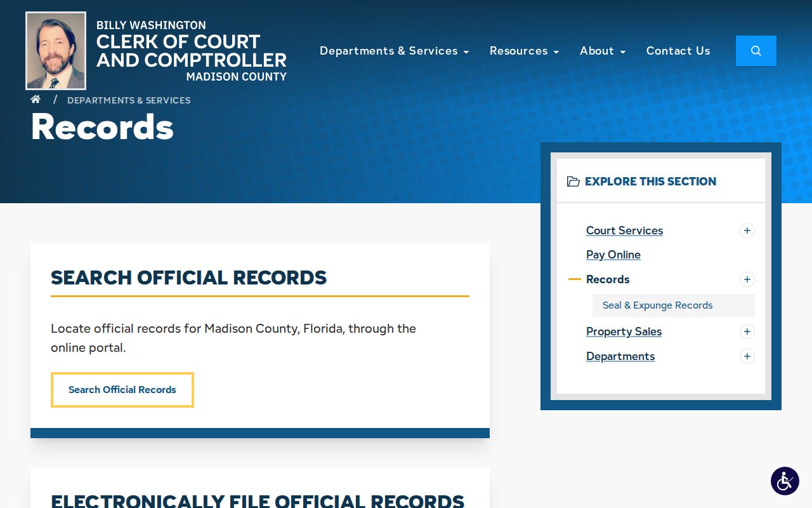
Task: Select the Records sidebar item
Action: [x=608, y=279]
